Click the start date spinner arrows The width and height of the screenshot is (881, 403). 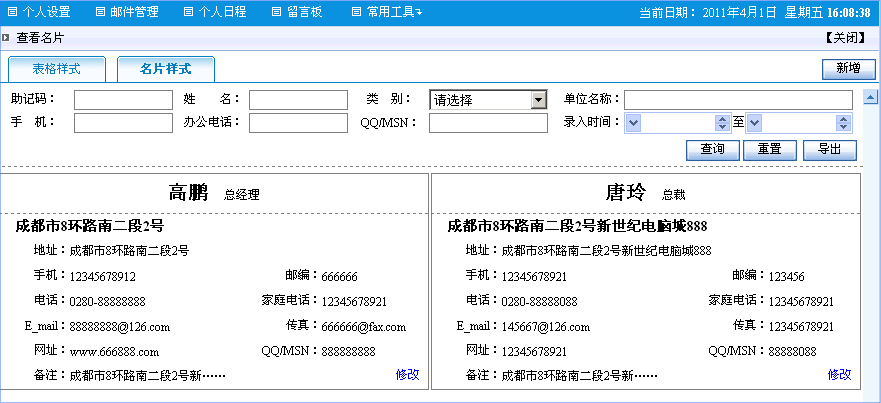tap(721, 123)
